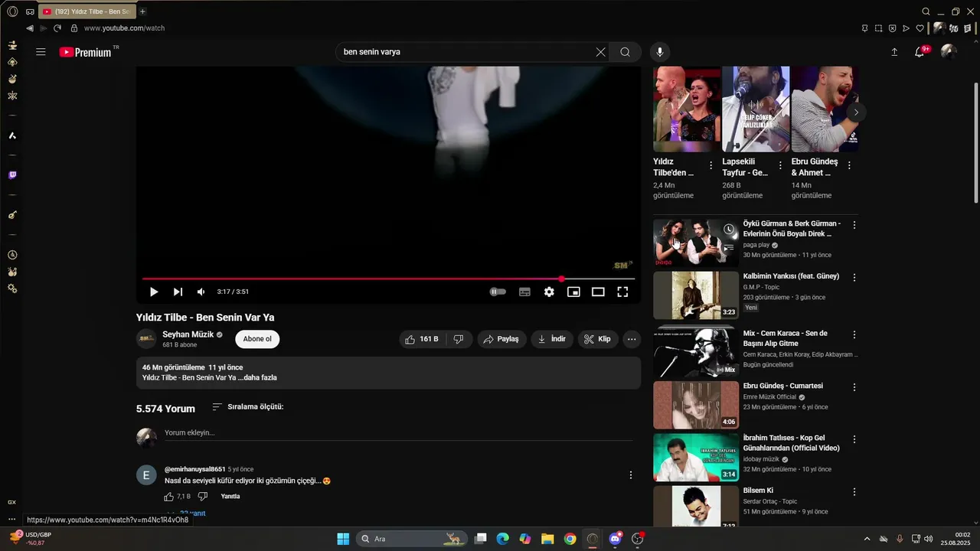
Task: Subscribe with the Abone ol button
Action: point(257,339)
